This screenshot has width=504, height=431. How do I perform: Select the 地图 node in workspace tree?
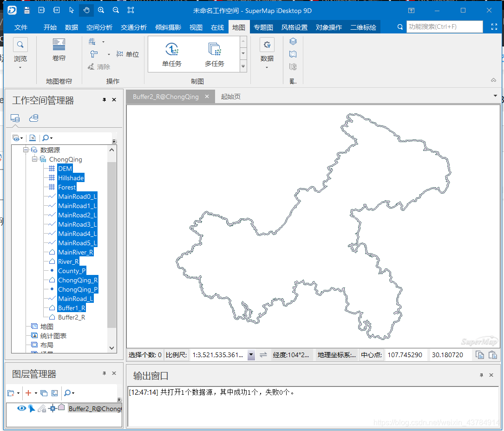point(46,327)
